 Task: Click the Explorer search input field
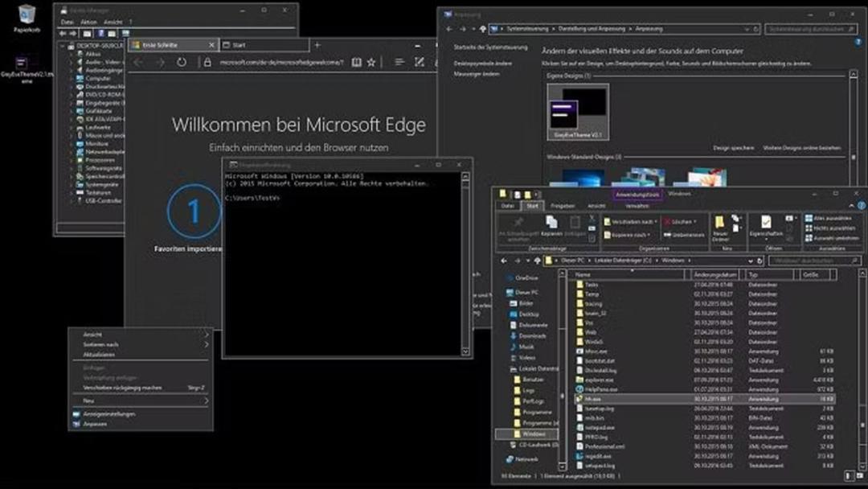coord(814,261)
